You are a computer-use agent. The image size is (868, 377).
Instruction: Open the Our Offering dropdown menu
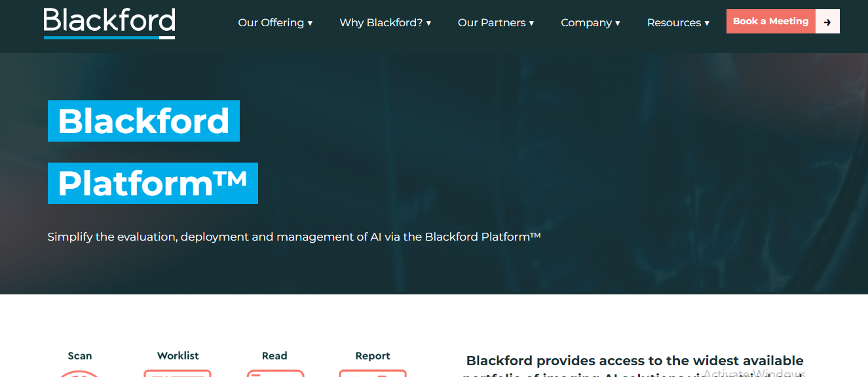coord(275,22)
